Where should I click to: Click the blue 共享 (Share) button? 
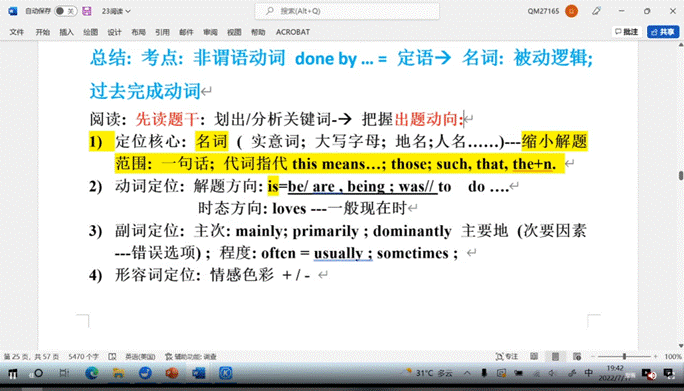click(663, 32)
